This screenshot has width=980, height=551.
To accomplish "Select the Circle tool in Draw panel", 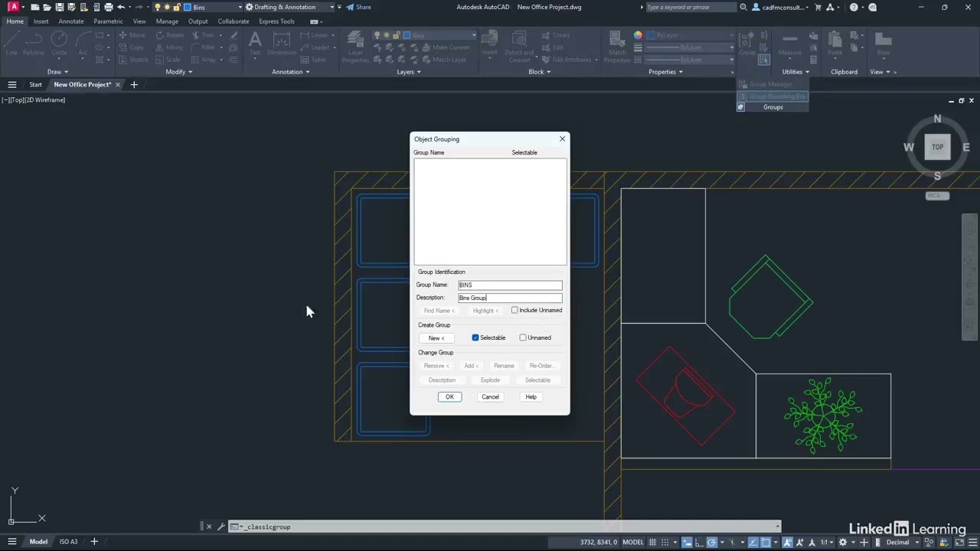I will pos(59,44).
